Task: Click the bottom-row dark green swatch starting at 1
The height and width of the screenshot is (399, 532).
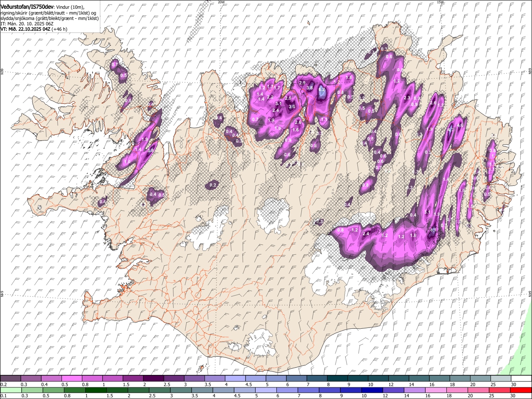Action: tap(96, 390)
